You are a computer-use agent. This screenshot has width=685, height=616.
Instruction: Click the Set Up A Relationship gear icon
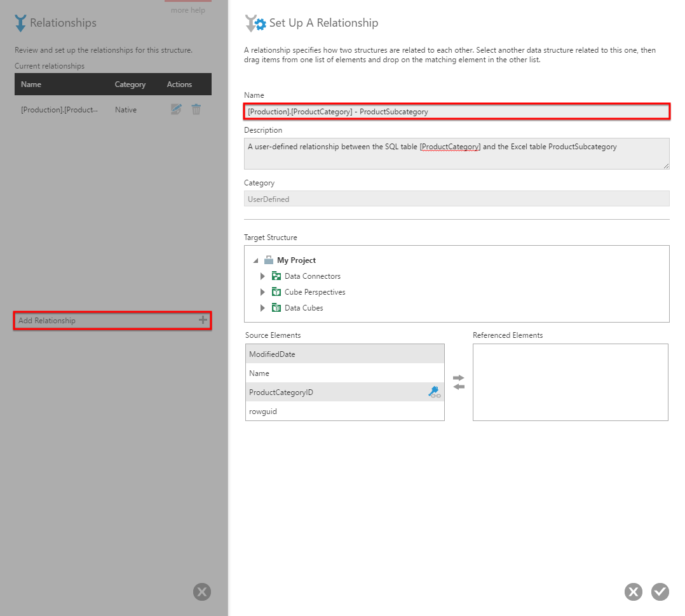[255, 23]
